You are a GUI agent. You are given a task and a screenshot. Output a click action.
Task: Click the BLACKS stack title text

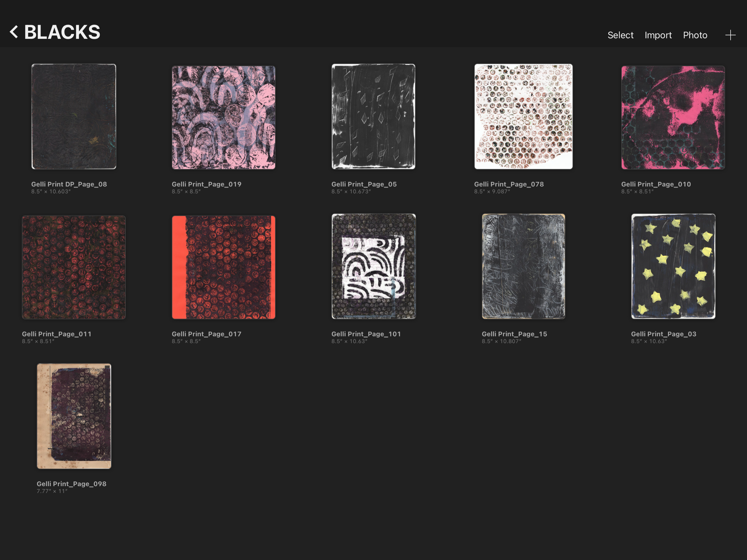tap(62, 33)
